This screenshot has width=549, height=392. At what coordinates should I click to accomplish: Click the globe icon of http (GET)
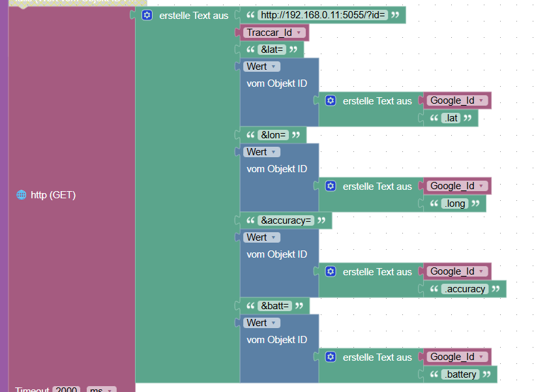22,195
